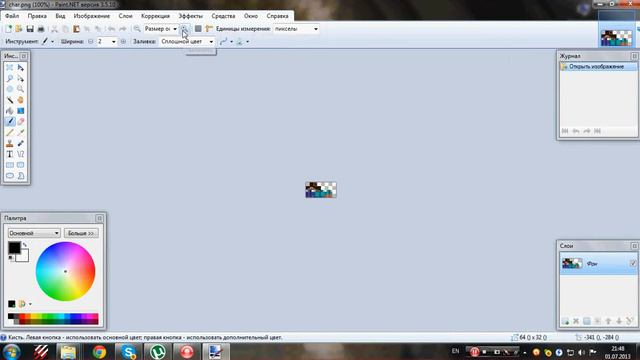
Task: Click the black primary color swatch
Action: click(x=14, y=247)
